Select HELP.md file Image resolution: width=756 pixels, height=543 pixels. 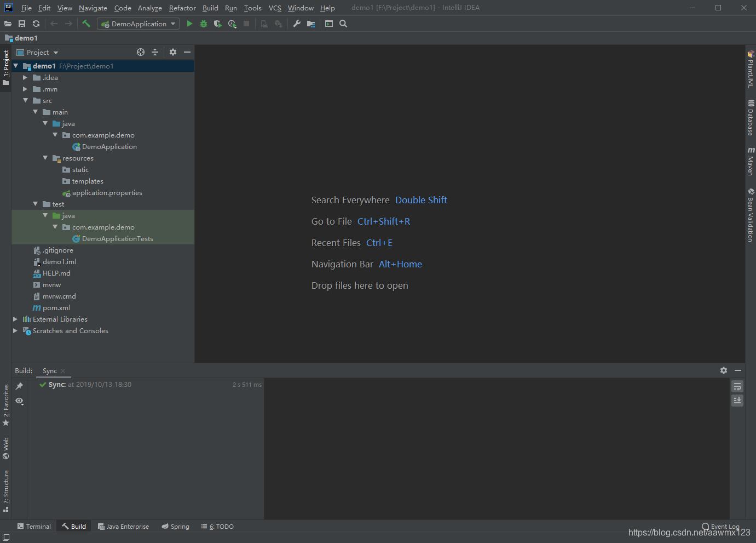coord(56,273)
